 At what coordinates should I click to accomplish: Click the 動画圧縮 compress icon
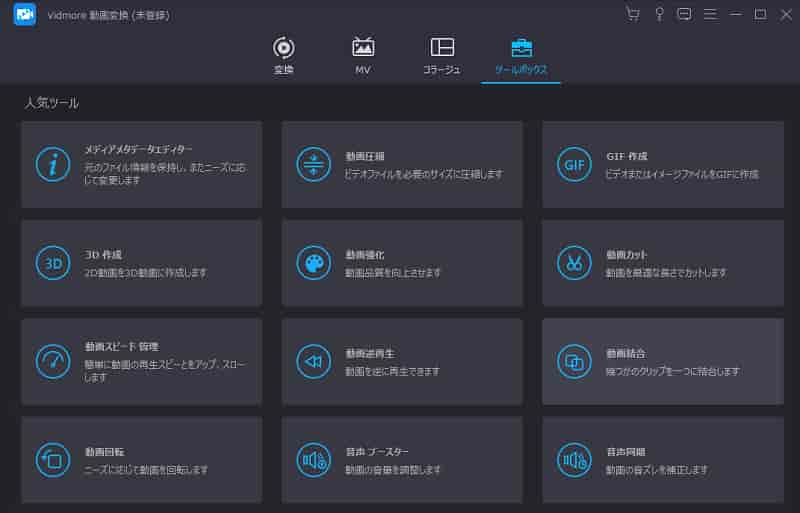(314, 164)
